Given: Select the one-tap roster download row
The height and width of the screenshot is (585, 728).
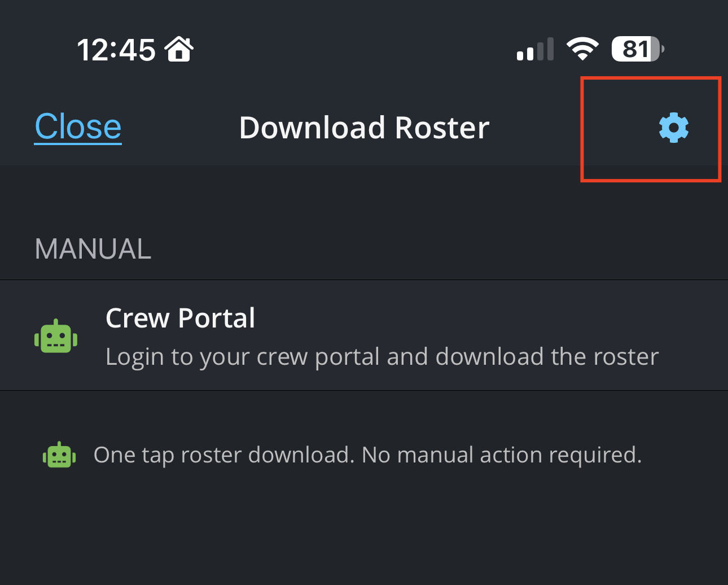Looking at the screenshot, I should point(364,454).
